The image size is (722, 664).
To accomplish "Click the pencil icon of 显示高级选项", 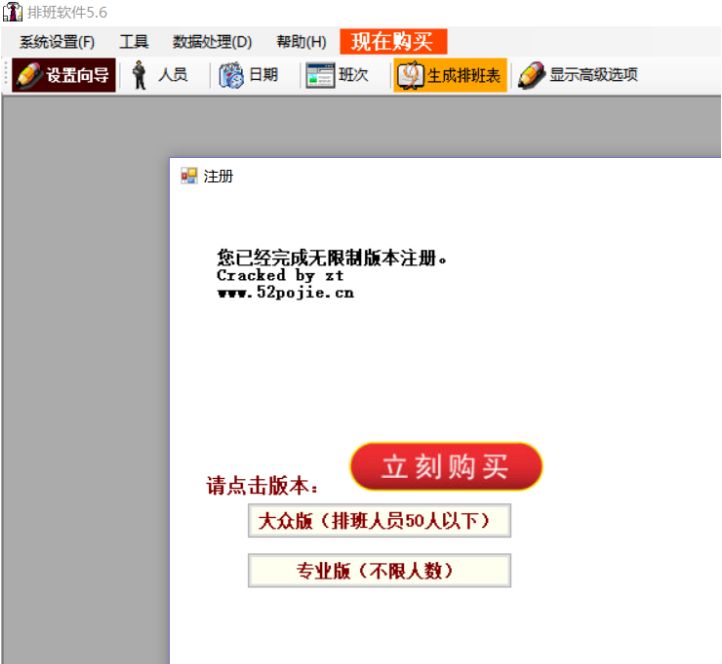I will [x=531, y=75].
